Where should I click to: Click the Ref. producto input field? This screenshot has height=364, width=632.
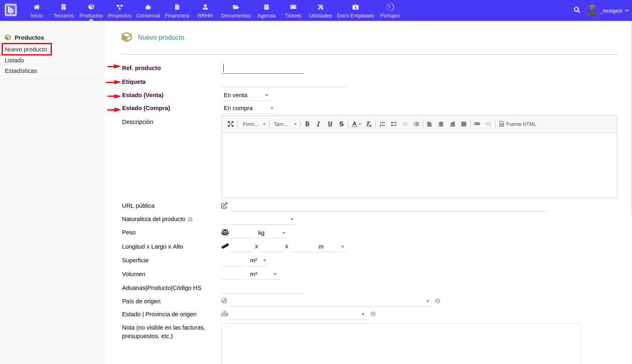point(263,68)
